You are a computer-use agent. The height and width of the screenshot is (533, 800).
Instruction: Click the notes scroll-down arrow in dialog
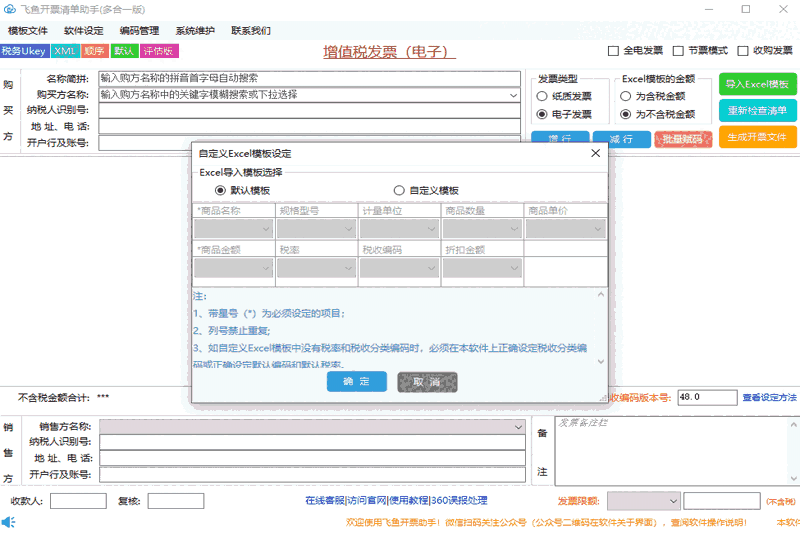point(601,361)
